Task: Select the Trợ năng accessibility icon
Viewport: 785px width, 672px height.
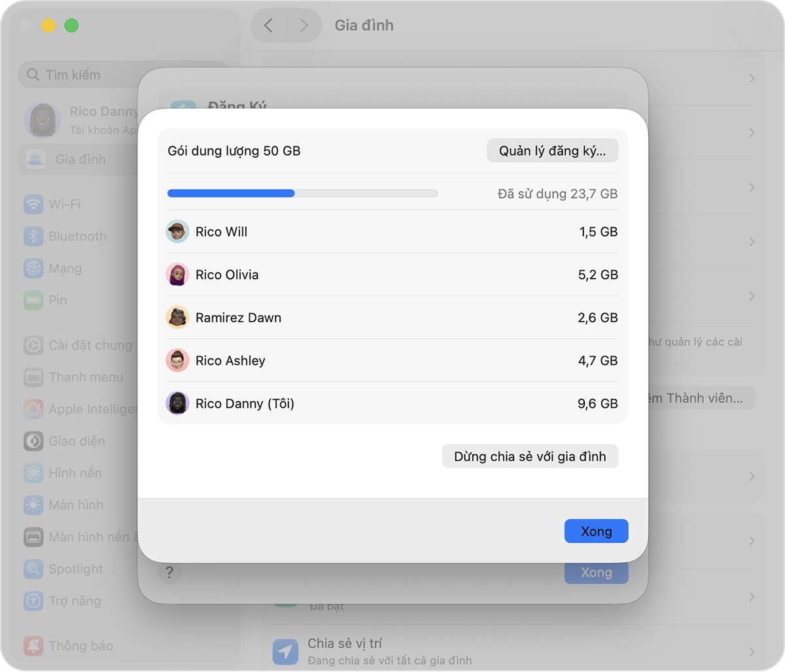Action: [x=33, y=601]
